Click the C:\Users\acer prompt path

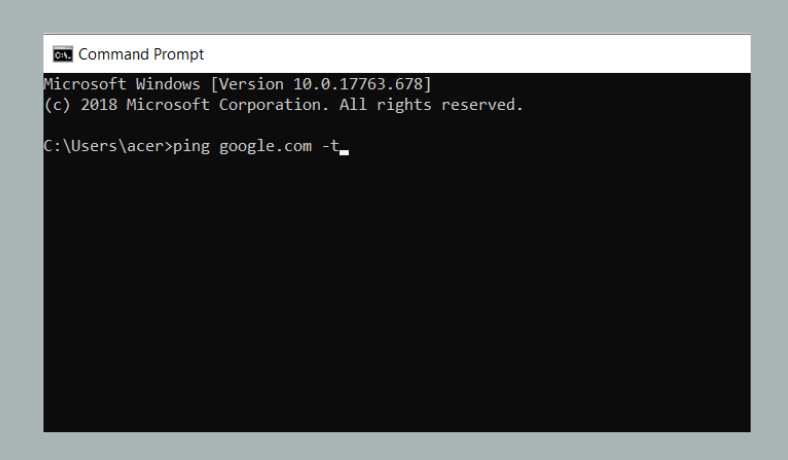point(108,146)
